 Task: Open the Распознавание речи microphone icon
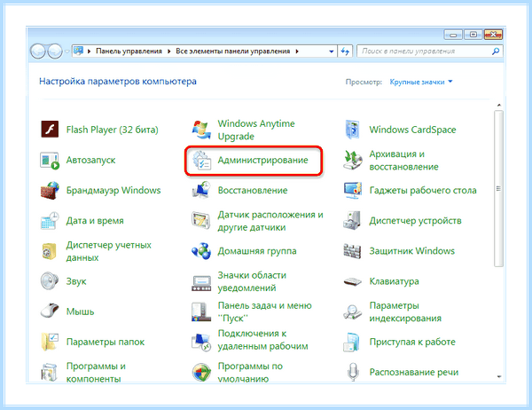click(353, 372)
